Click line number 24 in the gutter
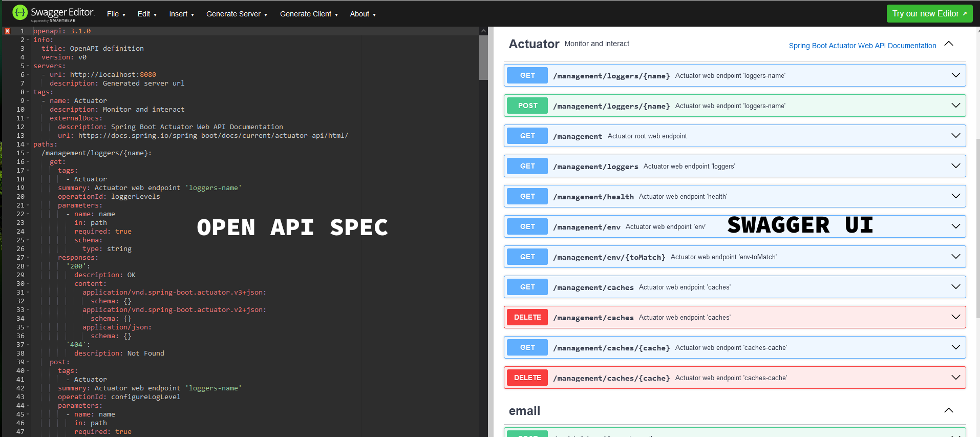The width and height of the screenshot is (980, 437). (20, 232)
